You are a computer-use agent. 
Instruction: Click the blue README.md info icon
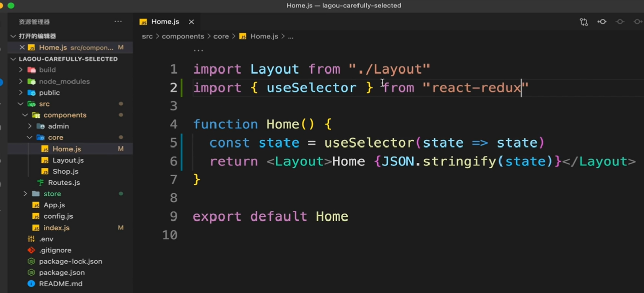(31, 284)
